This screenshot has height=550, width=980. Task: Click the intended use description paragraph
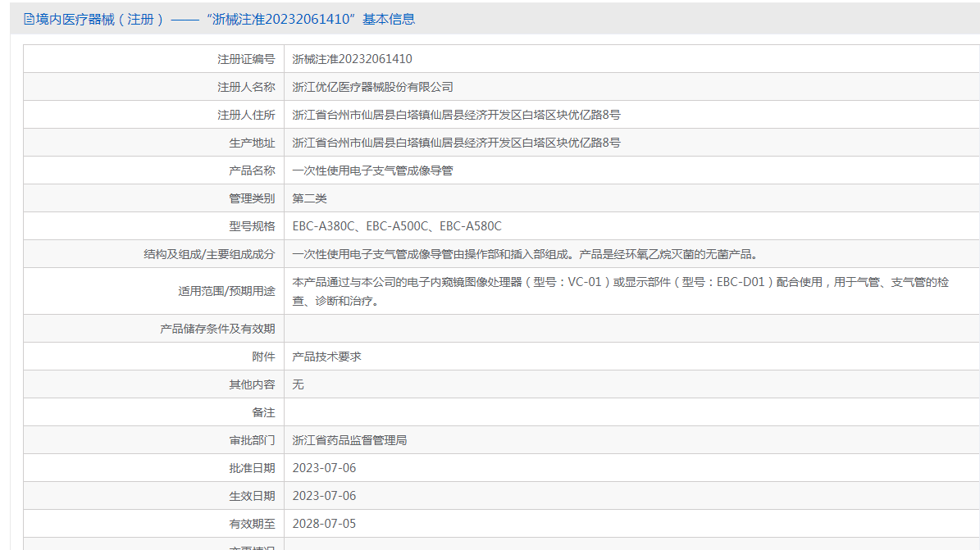click(x=620, y=291)
